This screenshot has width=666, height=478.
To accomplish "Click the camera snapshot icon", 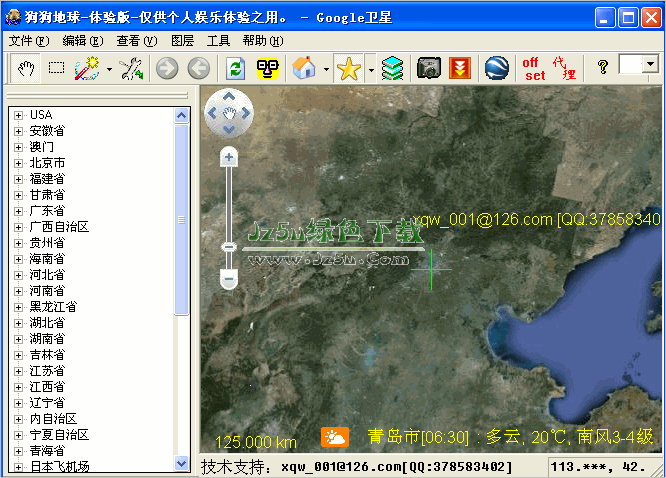I will click(x=429, y=68).
